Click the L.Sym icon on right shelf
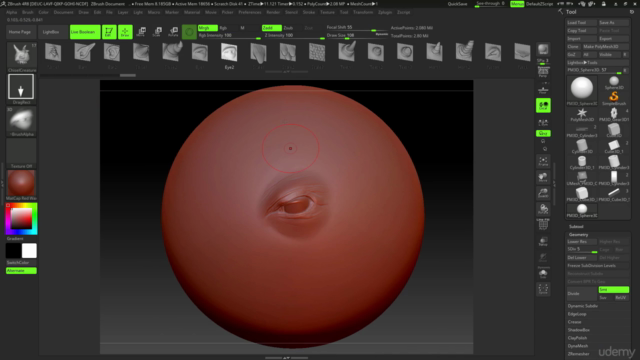The height and width of the screenshot is (360, 640). coord(543,122)
